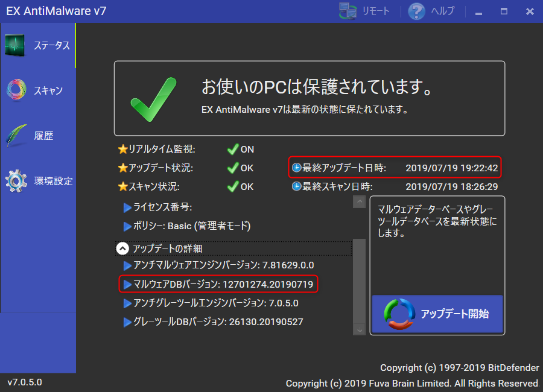Click arrow beside グレーツールDBバージョン

tap(127, 322)
